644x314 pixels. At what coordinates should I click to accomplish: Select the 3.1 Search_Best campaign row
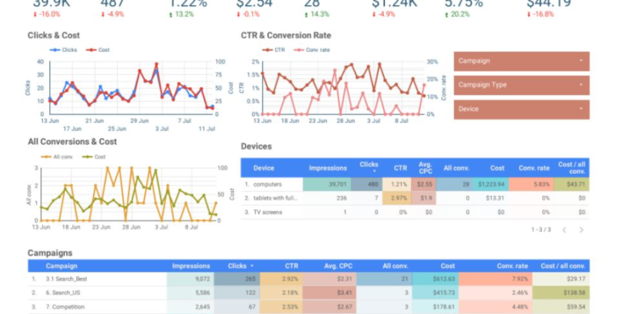(x=67, y=279)
